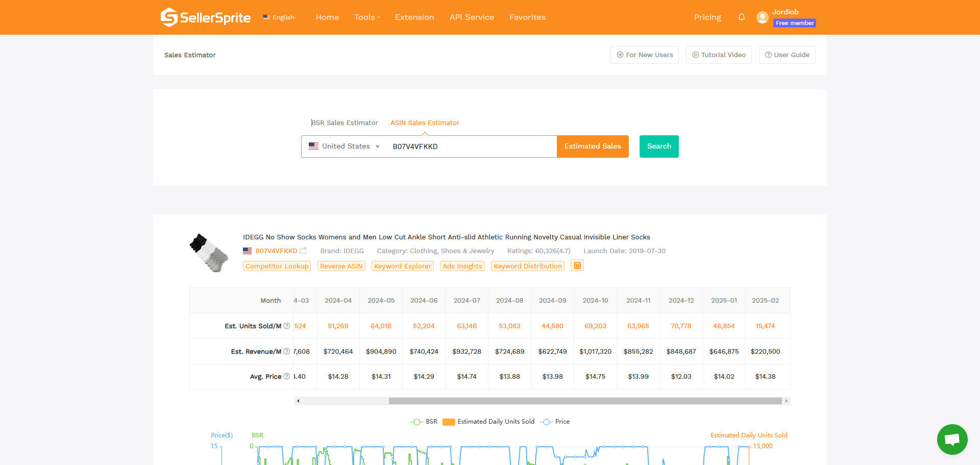The width and height of the screenshot is (980, 465).
Task: Open the live chat bubble
Action: (952, 439)
